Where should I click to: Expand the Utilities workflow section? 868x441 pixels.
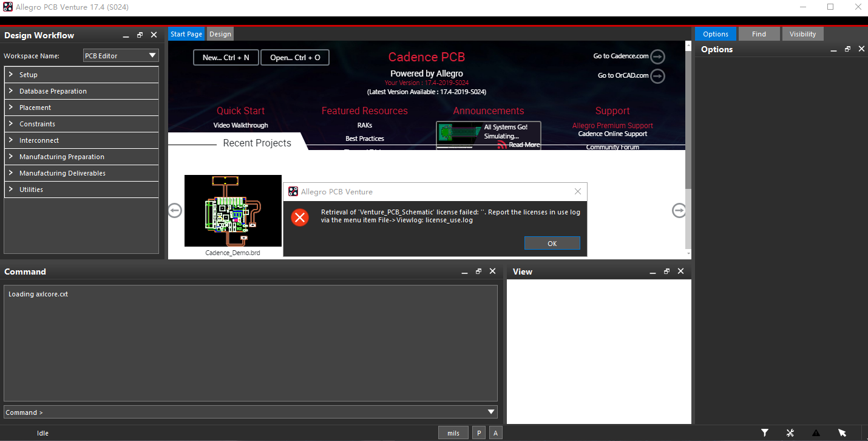(x=81, y=190)
